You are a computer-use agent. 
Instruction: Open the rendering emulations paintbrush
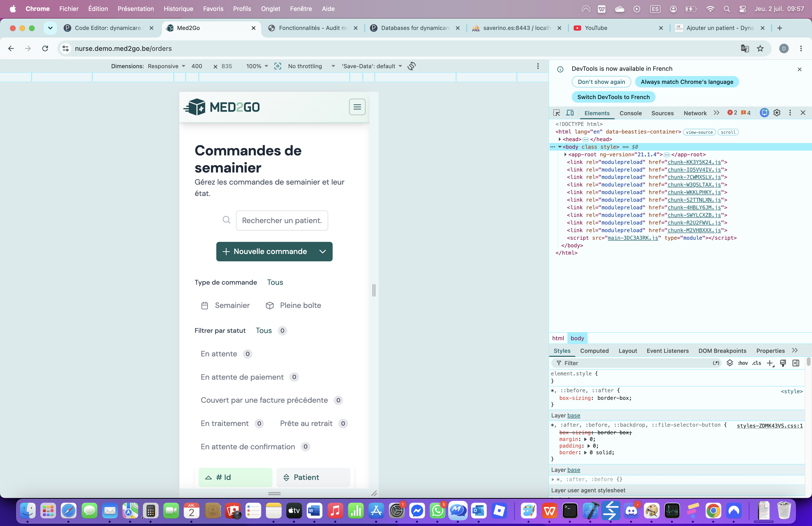(783, 363)
